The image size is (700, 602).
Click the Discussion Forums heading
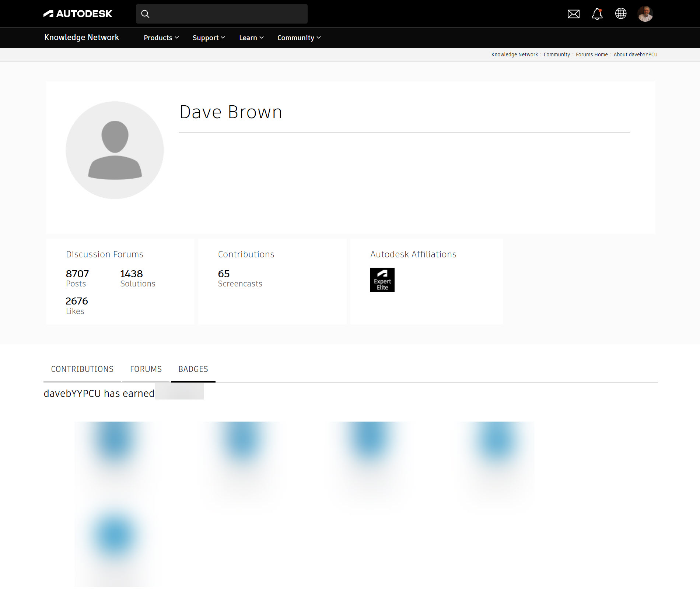tap(105, 254)
